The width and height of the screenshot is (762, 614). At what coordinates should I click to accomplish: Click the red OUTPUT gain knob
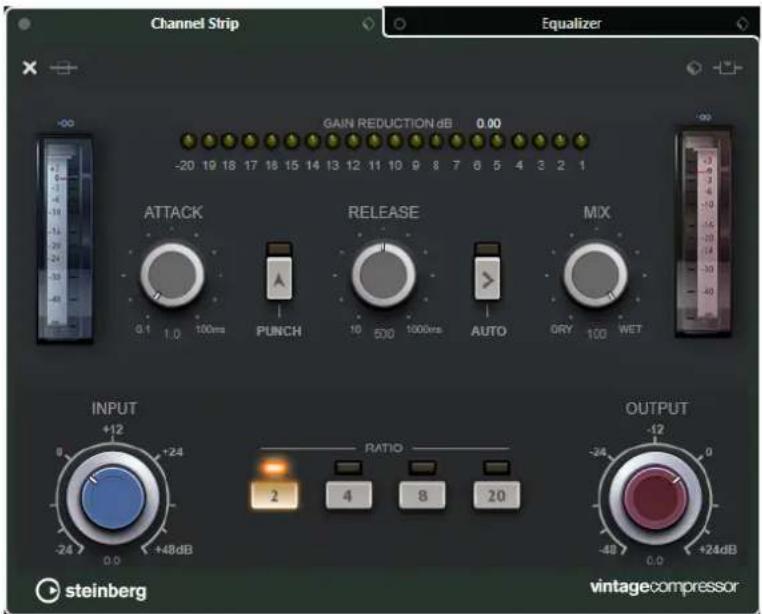click(x=656, y=498)
